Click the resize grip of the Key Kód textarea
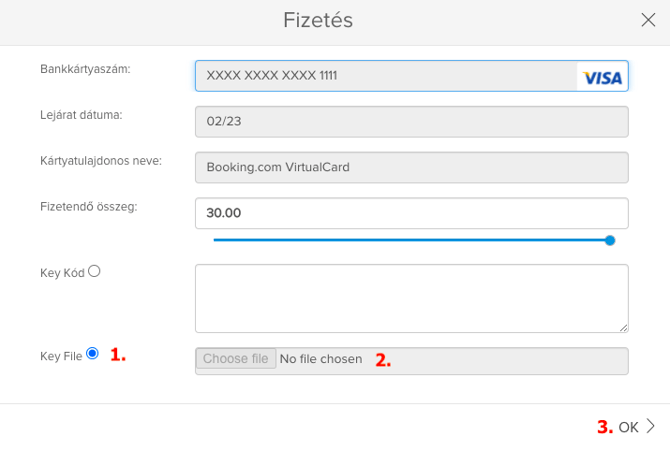 click(x=623, y=326)
